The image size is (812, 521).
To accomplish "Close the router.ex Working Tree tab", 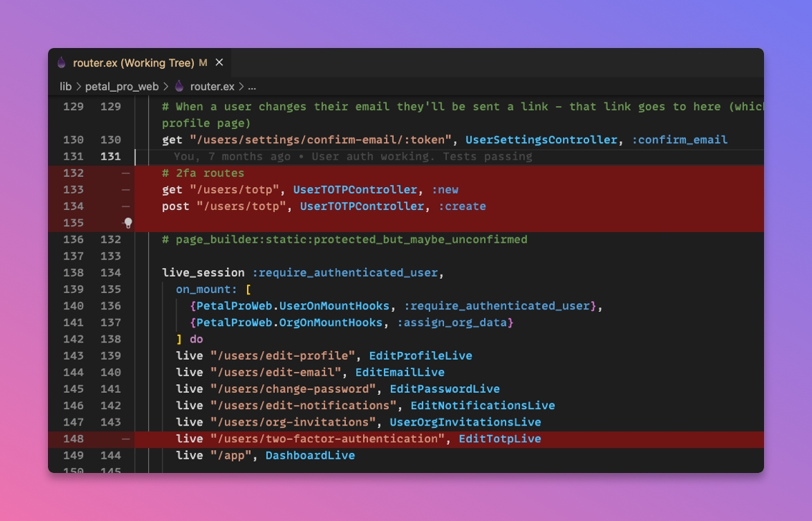I will pos(219,63).
